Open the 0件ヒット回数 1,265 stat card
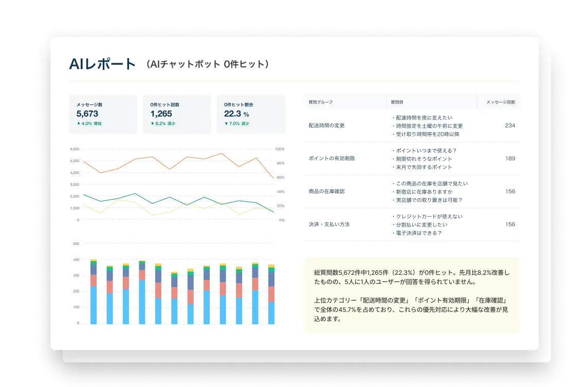588x387 pixels. 177,114
